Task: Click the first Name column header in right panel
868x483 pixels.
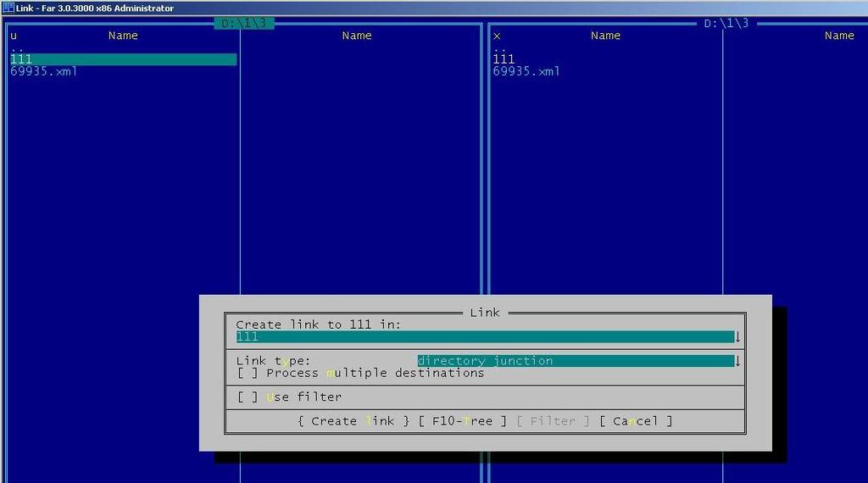Action: point(605,36)
